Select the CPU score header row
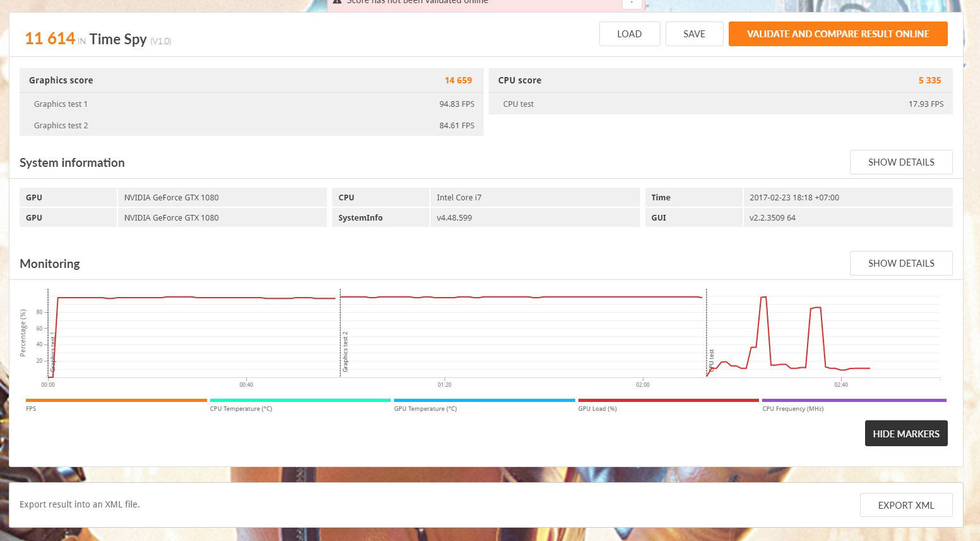Viewport: 980px width, 541px height. (x=720, y=80)
